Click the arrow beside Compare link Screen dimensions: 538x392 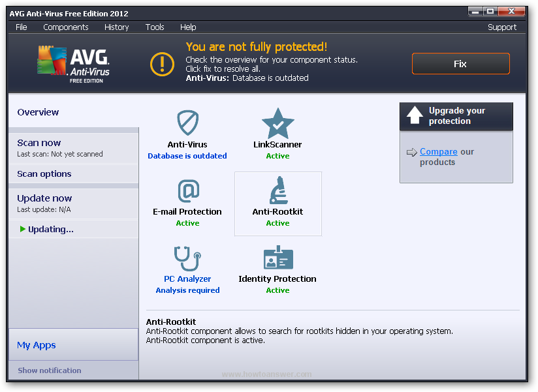412,152
